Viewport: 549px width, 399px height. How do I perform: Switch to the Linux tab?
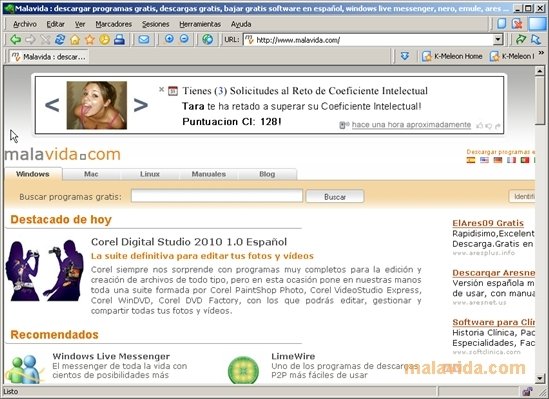click(150, 174)
